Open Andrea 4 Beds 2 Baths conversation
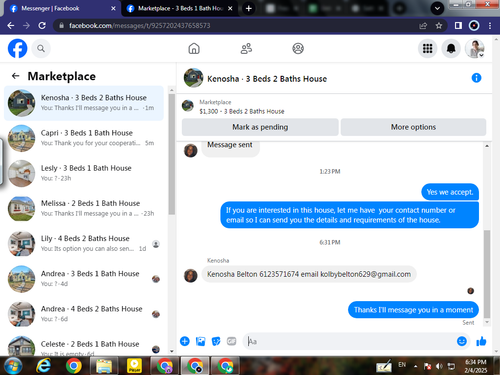This screenshot has height=375, width=500. pyautogui.click(x=84, y=314)
